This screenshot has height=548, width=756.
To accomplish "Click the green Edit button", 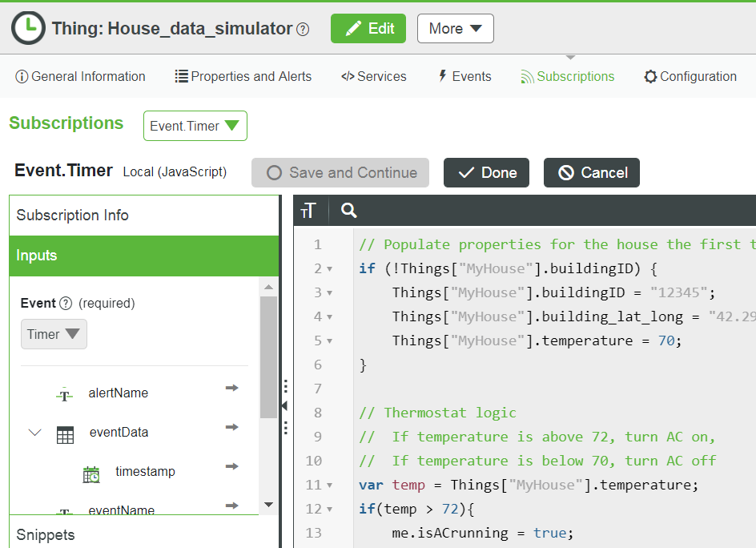I will point(368,29).
